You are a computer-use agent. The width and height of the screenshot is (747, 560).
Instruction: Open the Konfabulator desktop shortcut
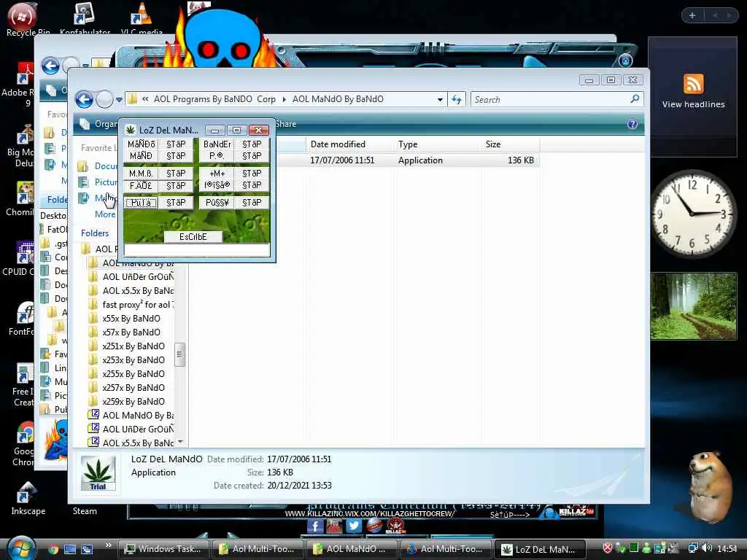point(85,19)
